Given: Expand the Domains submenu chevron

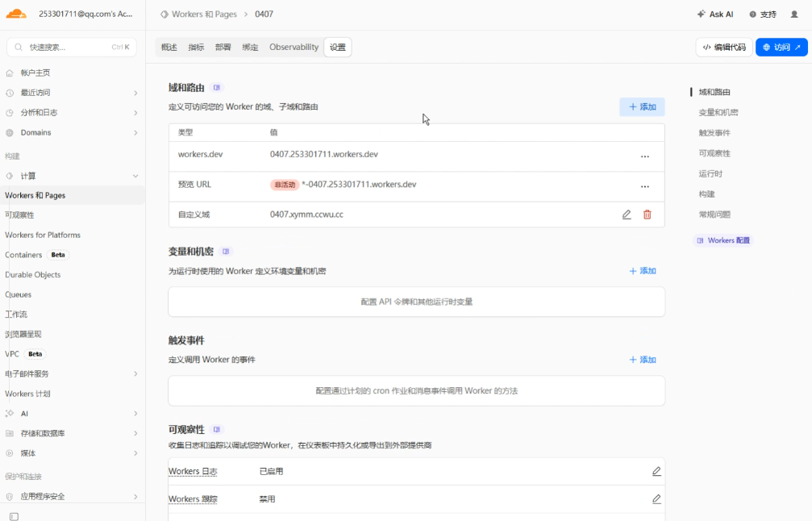Looking at the screenshot, I should (135, 132).
